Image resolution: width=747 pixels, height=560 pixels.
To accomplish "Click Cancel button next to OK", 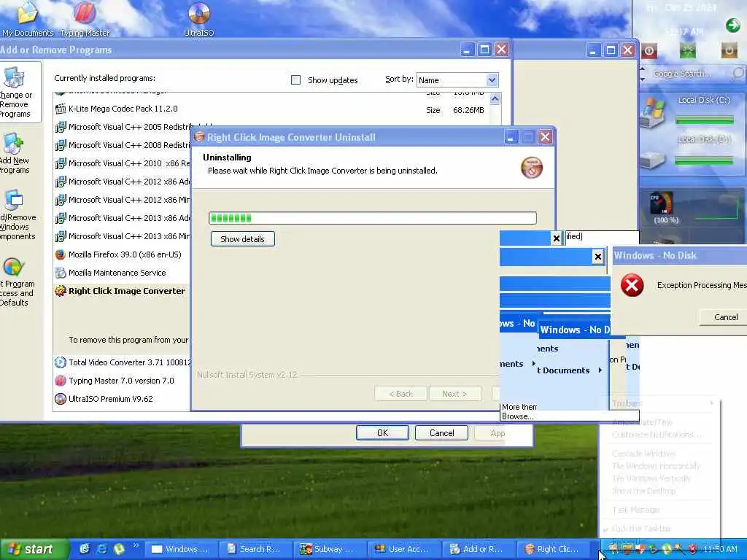I will 441,433.
